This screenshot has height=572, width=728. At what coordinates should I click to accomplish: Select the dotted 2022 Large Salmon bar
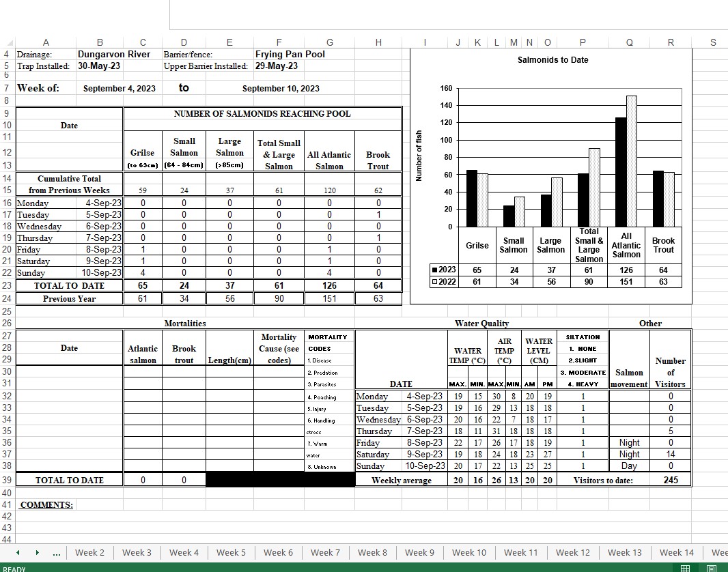[557, 202]
